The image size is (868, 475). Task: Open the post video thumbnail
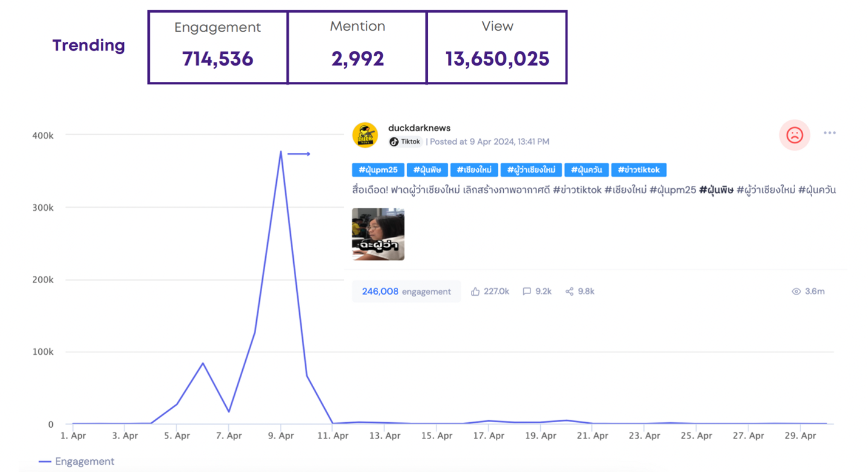click(x=378, y=234)
